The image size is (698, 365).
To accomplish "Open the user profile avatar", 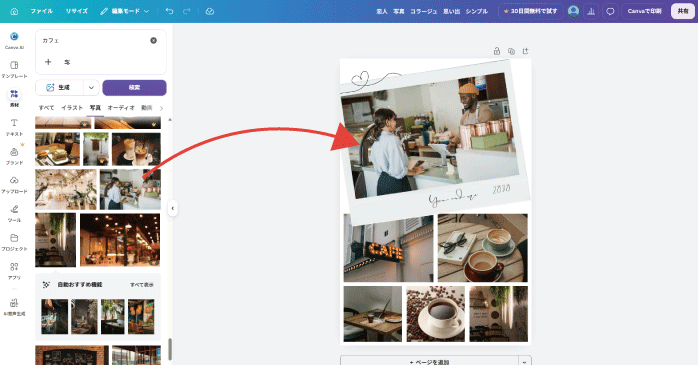I will click(573, 11).
